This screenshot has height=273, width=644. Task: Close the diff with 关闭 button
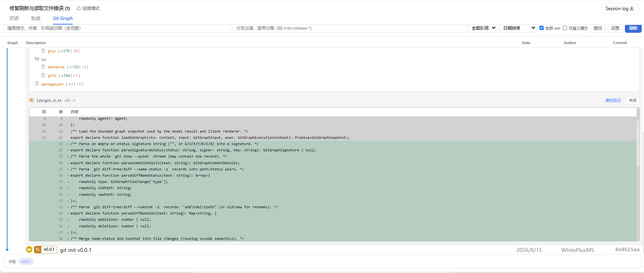point(633,100)
